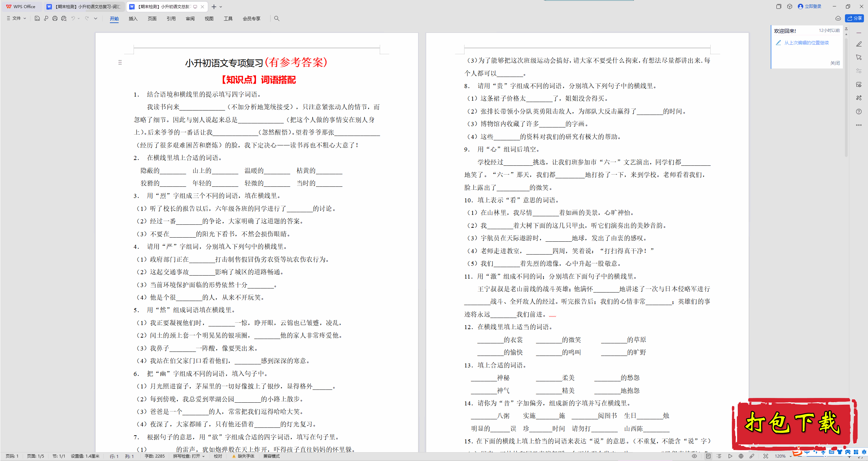The width and height of the screenshot is (868, 461).
Task: Switch to the 词汇 document tab
Action: (x=84, y=6)
